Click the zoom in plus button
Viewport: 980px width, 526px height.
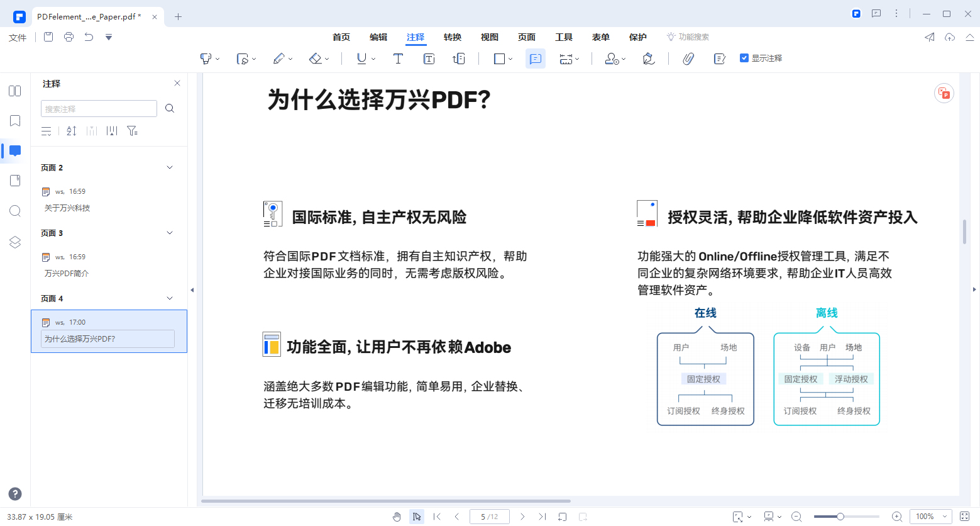click(x=897, y=517)
